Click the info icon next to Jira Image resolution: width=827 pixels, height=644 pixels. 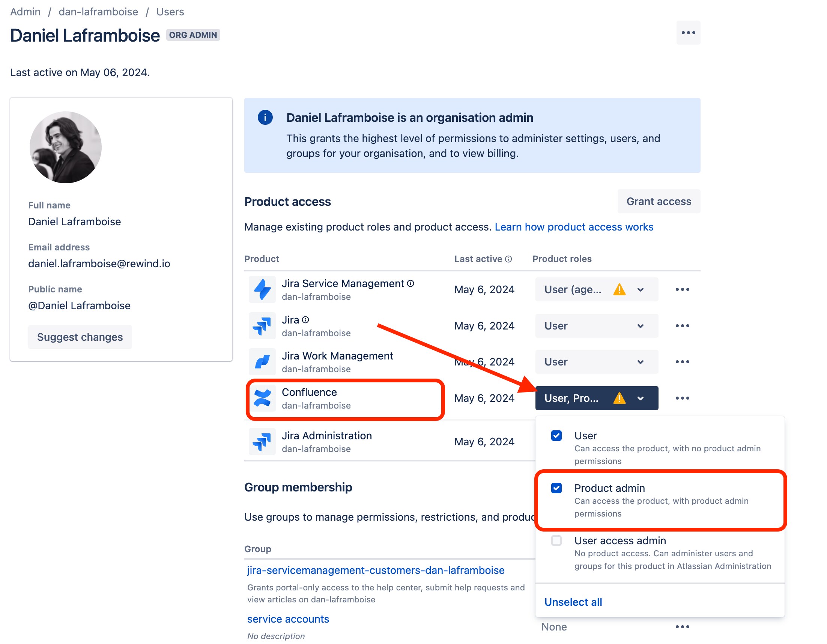click(305, 320)
